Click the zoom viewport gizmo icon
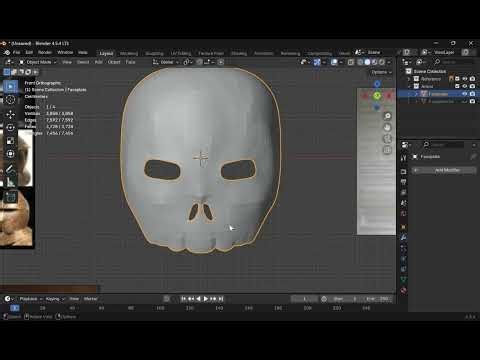This screenshot has width=480, height=360. 387,116
